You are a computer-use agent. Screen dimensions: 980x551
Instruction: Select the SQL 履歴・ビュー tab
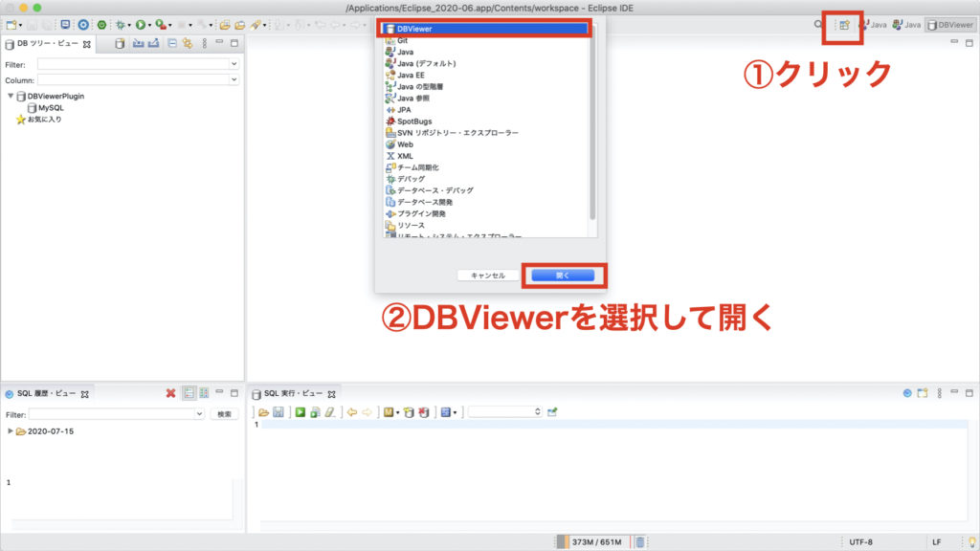[48, 393]
